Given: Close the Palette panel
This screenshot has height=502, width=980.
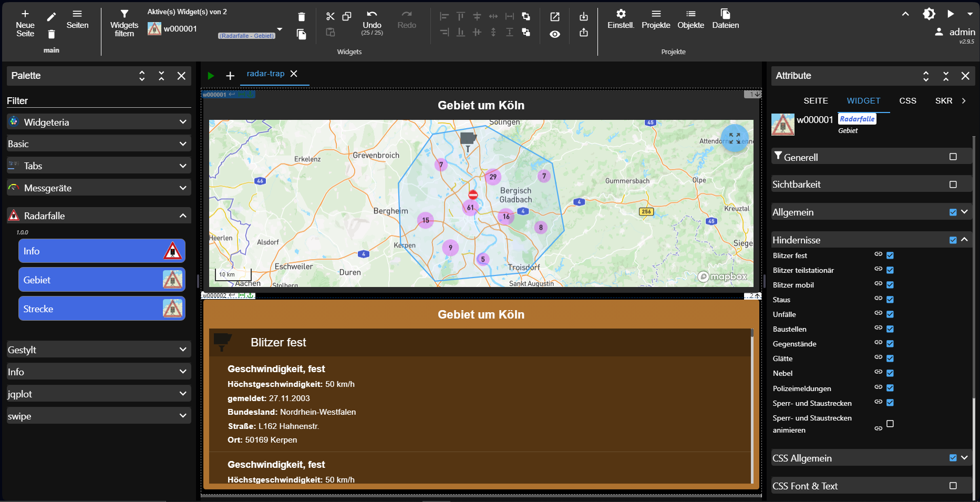Looking at the screenshot, I should pyautogui.click(x=181, y=76).
